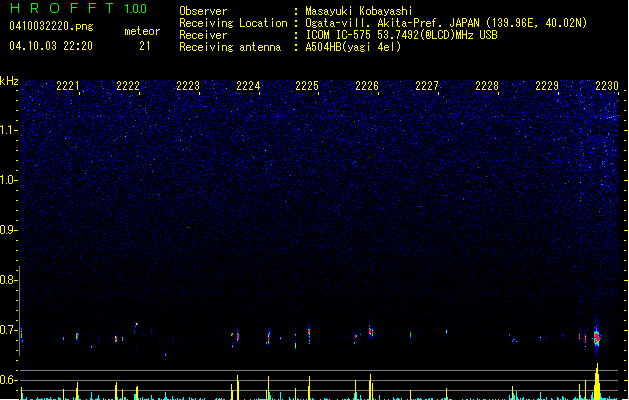Select the ICOM IC-575 53.7492 MHz USB text
The image size is (629, 400).
pyautogui.click(x=401, y=35)
